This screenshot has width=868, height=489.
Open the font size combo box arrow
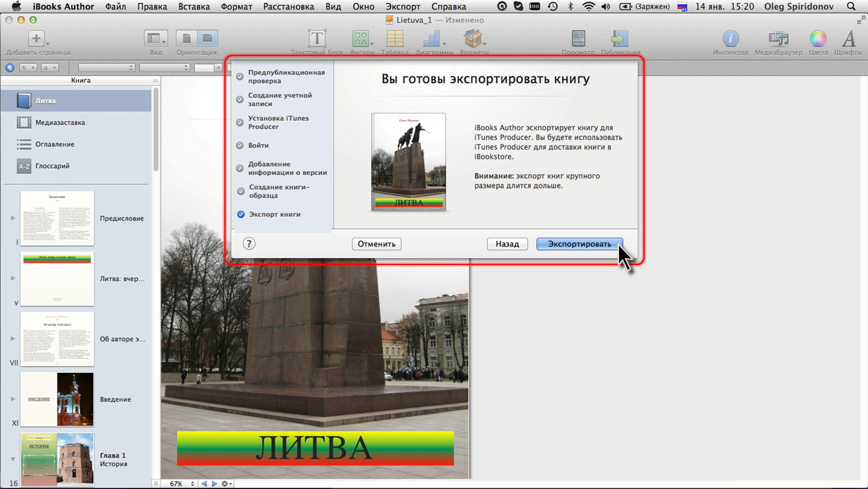(x=218, y=68)
